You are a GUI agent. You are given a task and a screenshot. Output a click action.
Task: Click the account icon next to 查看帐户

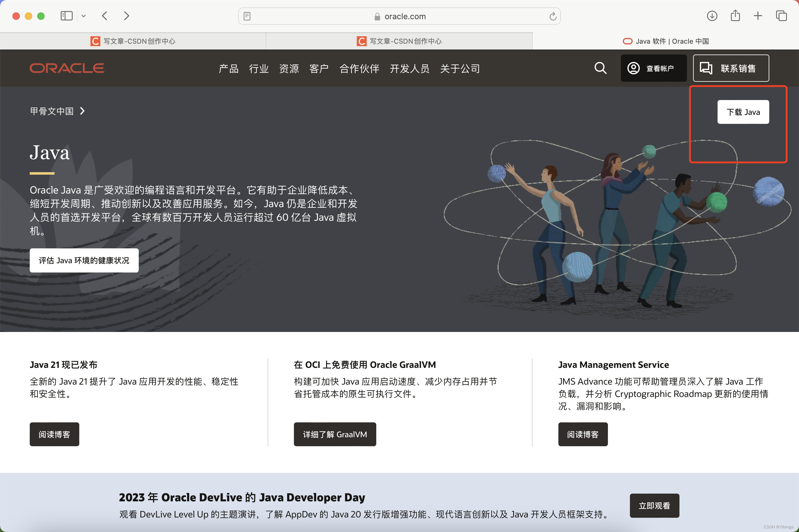[633, 68]
